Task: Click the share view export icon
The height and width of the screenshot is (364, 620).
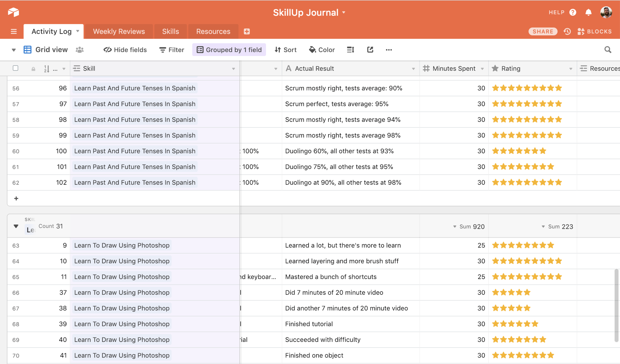Action: pos(370,50)
